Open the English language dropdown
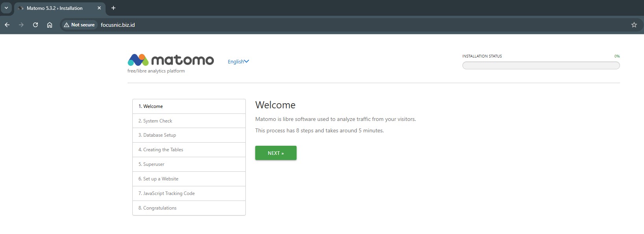 click(x=238, y=61)
